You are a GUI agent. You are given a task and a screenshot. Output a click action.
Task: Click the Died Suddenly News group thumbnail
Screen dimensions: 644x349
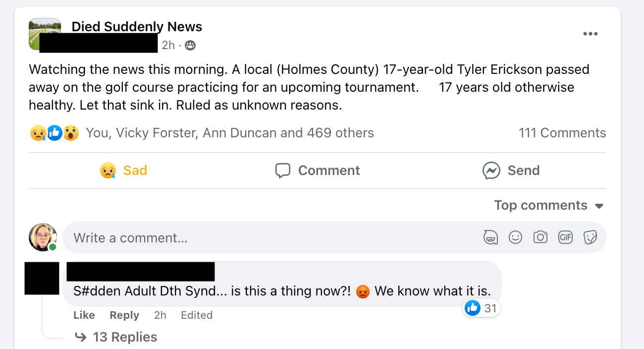[x=45, y=34]
